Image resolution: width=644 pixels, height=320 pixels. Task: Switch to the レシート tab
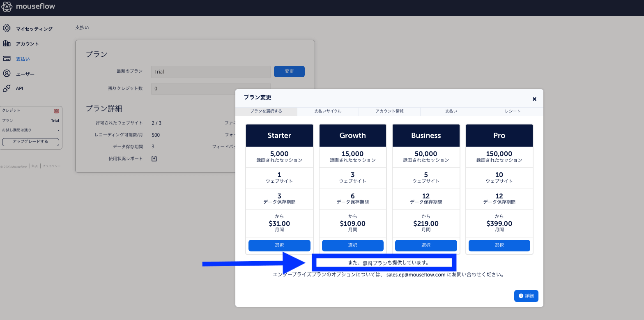(513, 111)
